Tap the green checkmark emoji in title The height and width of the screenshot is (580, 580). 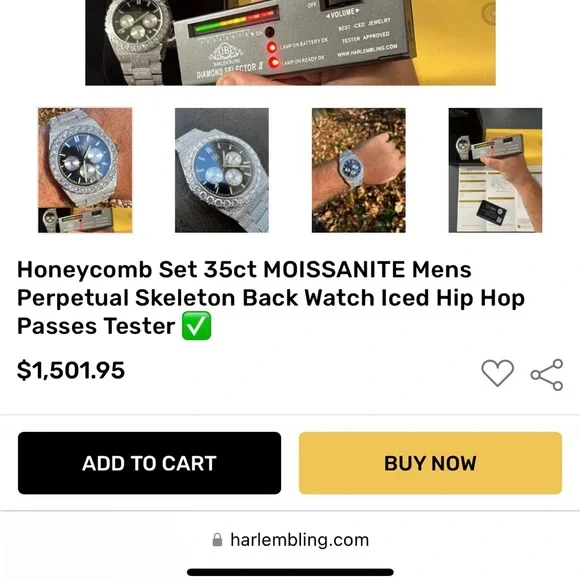click(196, 326)
